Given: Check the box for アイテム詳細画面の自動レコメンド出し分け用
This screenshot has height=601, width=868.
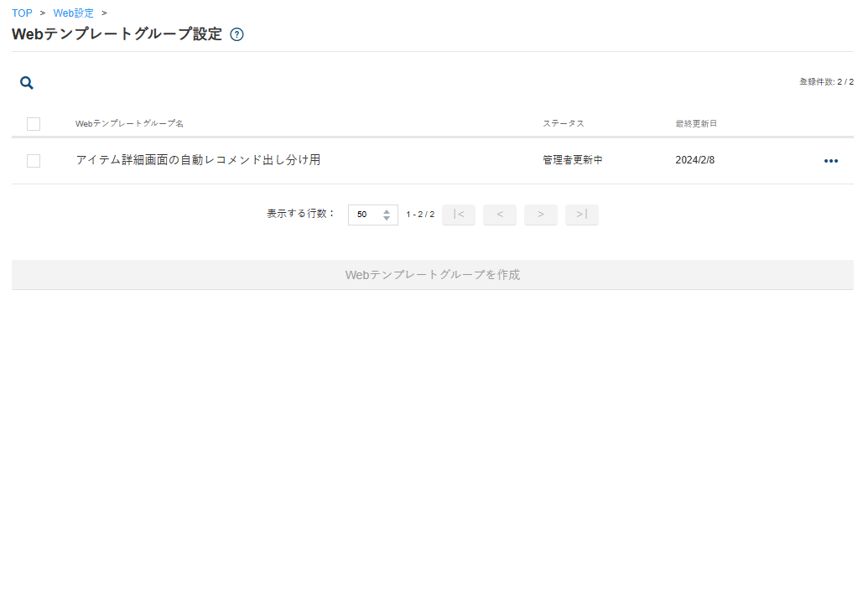Looking at the screenshot, I should 34,161.
